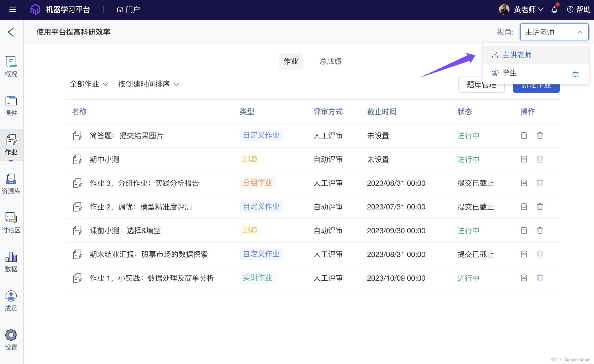This screenshot has height=364, width=594.
Task: Expand the 全部作业 filter dropdown
Action: pos(89,84)
